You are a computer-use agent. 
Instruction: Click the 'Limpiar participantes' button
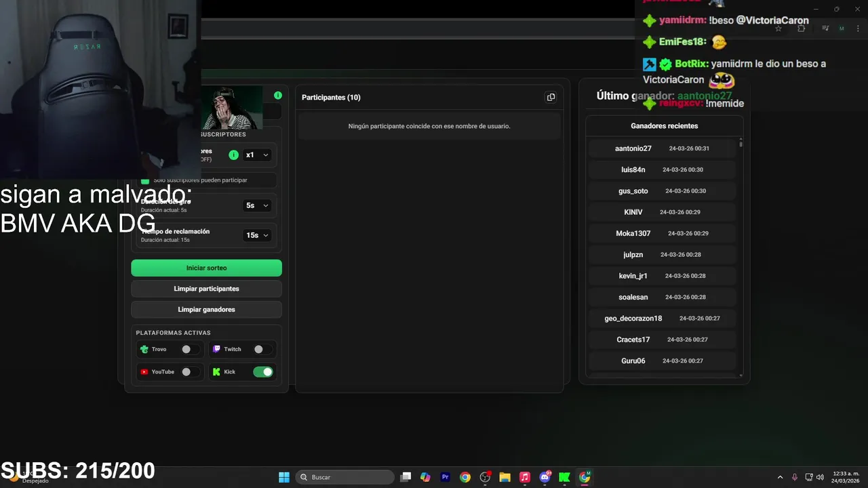coord(206,289)
